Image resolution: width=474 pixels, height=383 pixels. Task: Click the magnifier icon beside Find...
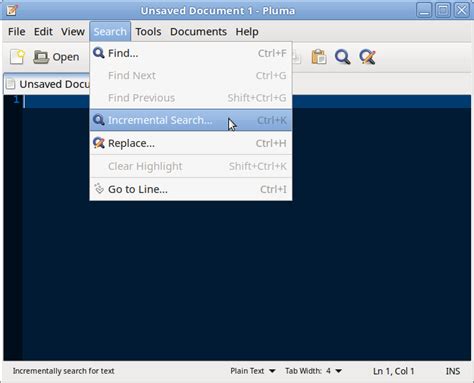[x=99, y=53]
